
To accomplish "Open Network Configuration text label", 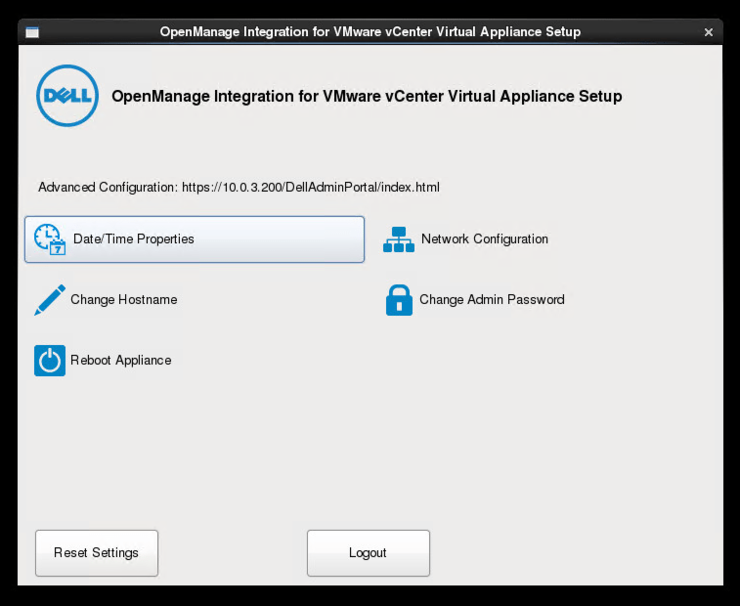I will click(x=485, y=239).
